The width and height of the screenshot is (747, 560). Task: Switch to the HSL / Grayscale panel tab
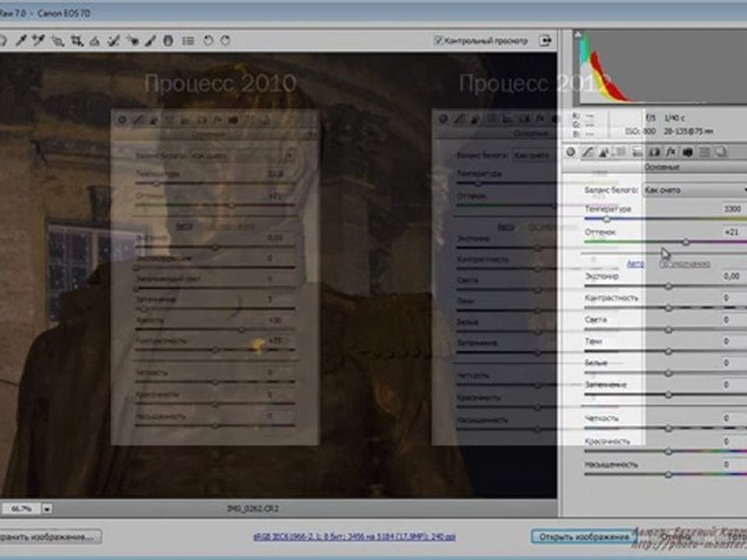621,152
